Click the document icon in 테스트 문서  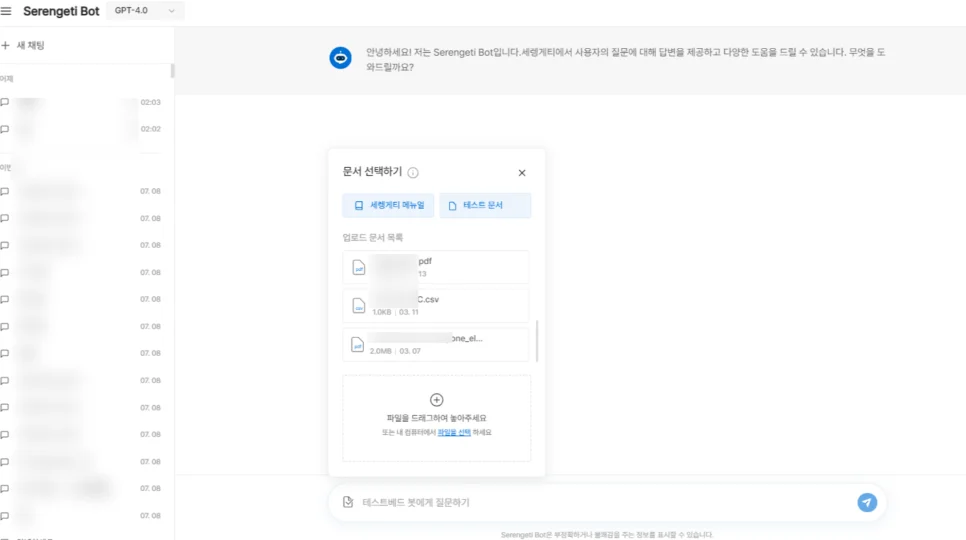(452, 206)
